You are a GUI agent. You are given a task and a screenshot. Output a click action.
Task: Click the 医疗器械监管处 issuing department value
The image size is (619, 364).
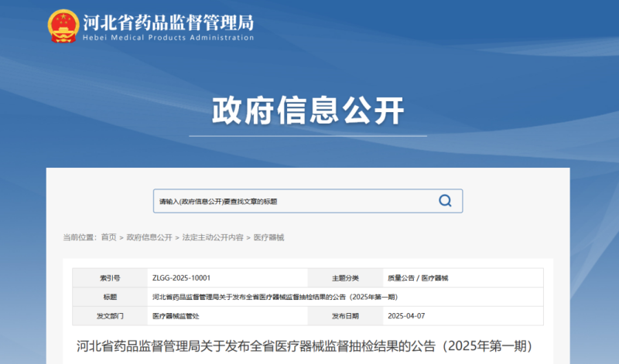tap(177, 316)
